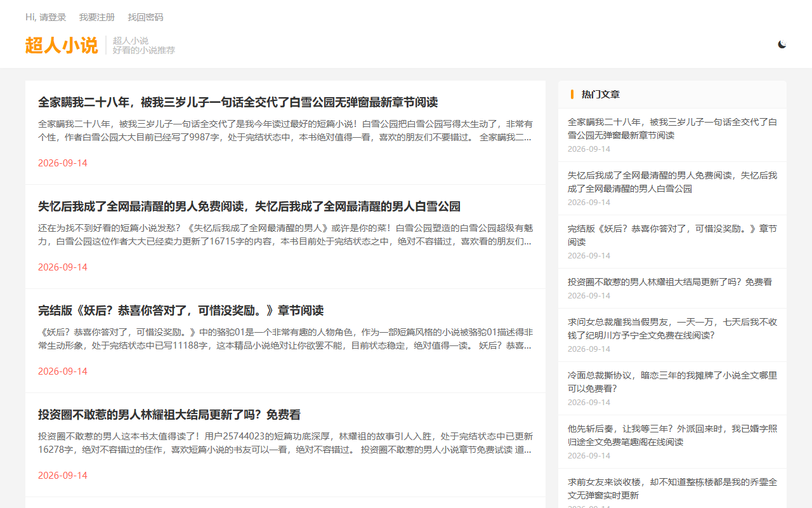Click the red date under main headline 全家瞒我二十八年

tap(63, 163)
